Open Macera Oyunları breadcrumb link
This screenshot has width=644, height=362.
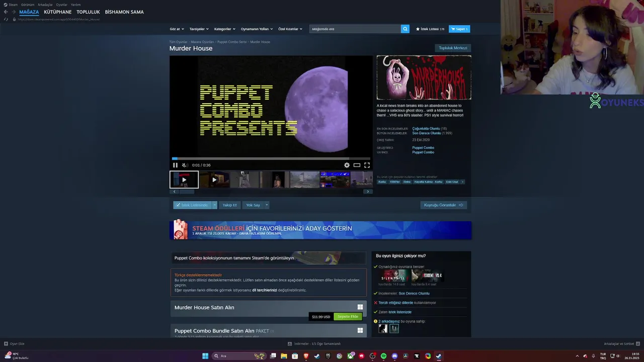(x=202, y=42)
